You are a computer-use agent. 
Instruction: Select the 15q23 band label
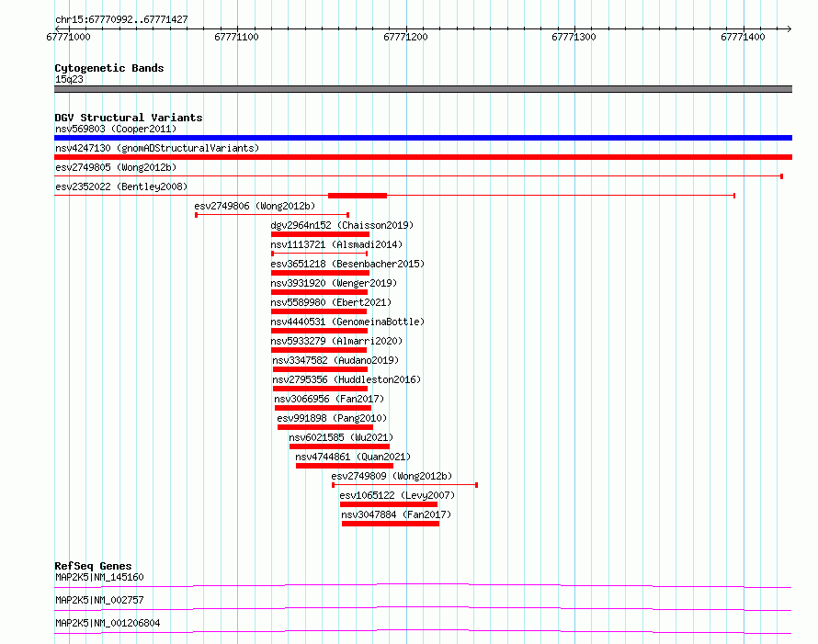tap(69, 79)
